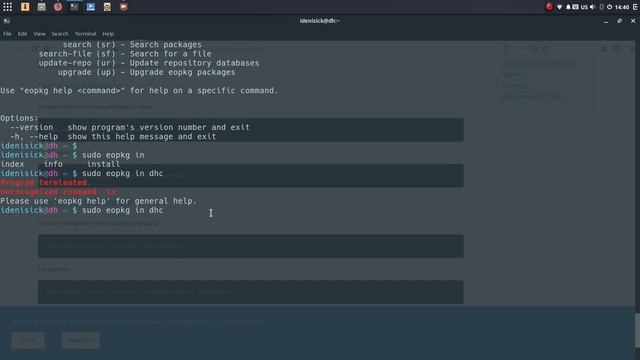Image resolution: width=640 pixels, height=360 pixels.
Task: Open the View menu
Action: [39, 34]
